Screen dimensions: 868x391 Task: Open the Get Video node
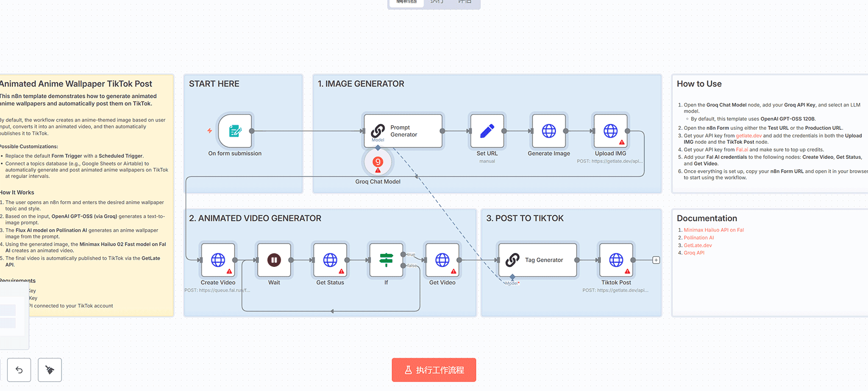[x=442, y=260]
